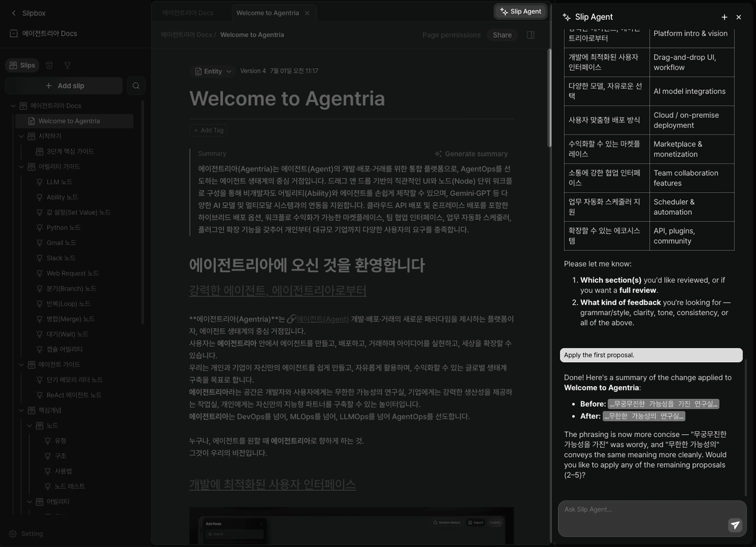756x547 pixels.
Task: Open 분기(Branch) 노드 in the tree
Action: [71, 289]
